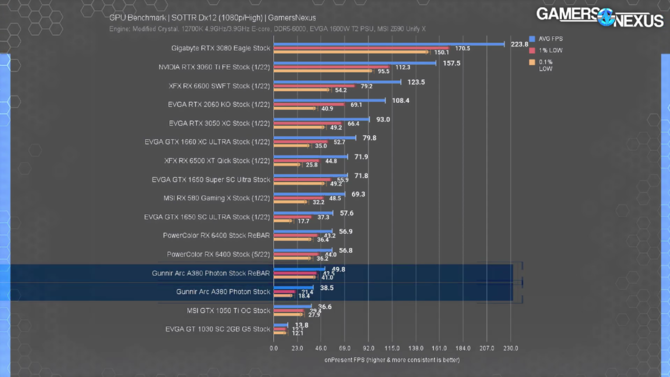
Task: Click the blue AVG FPS bar for RX 6600
Action: click(337, 82)
